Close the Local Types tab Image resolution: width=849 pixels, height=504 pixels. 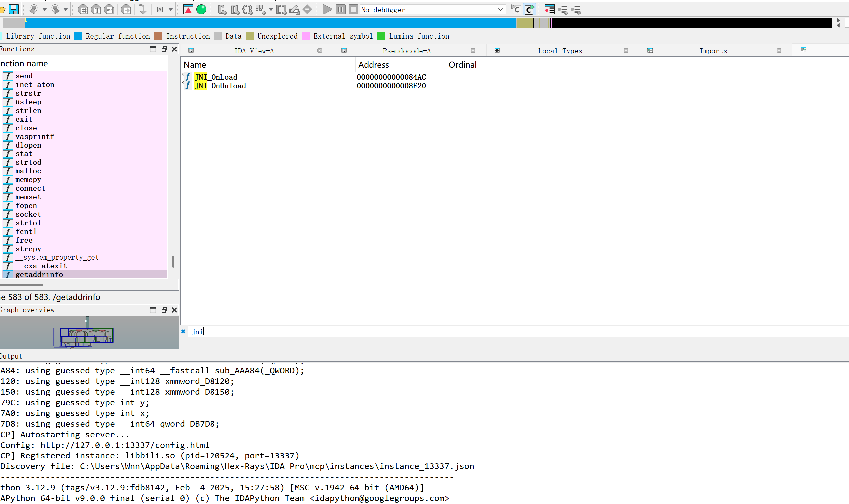click(626, 50)
